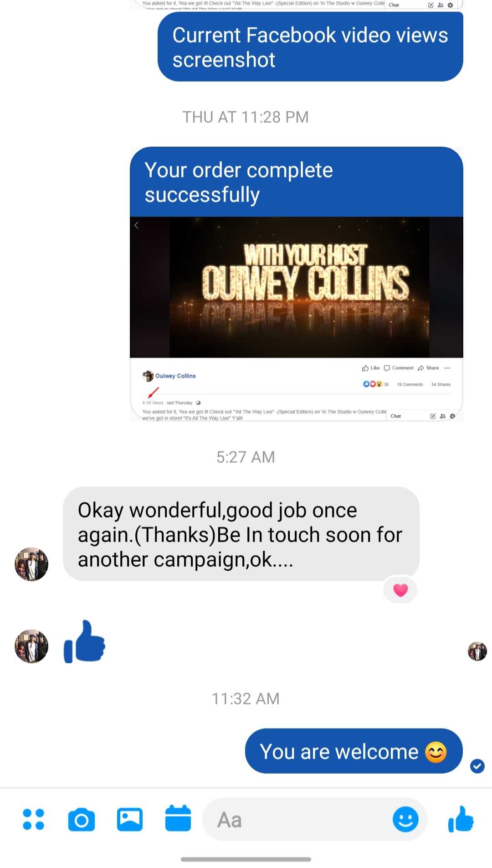Open the calendar plan icon

(178, 818)
